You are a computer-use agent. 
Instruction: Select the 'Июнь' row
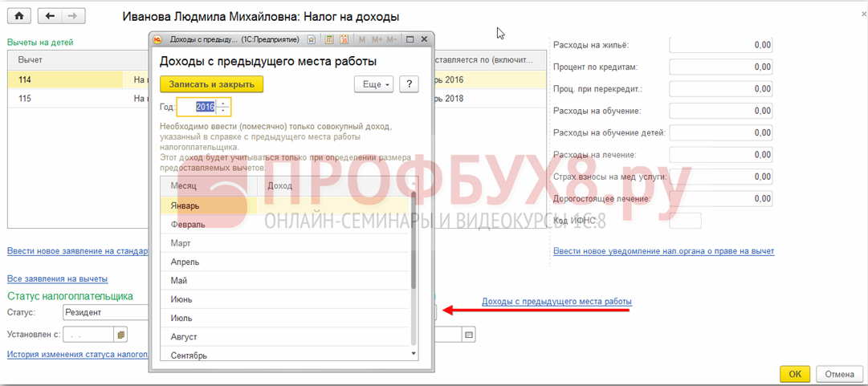(285, 299)
